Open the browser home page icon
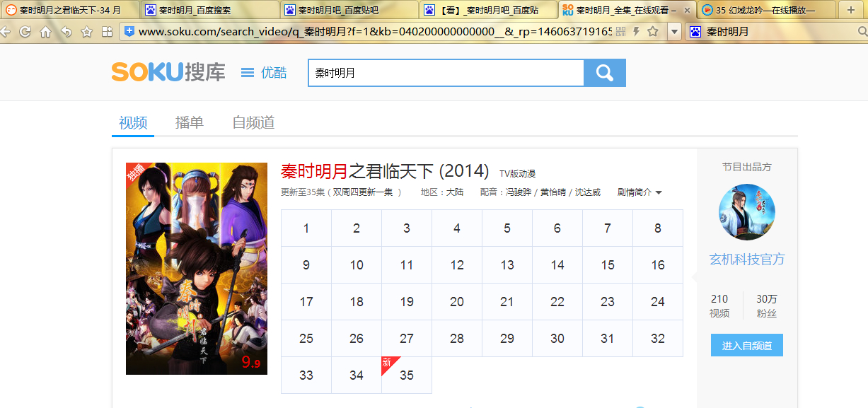 [46, 32]
